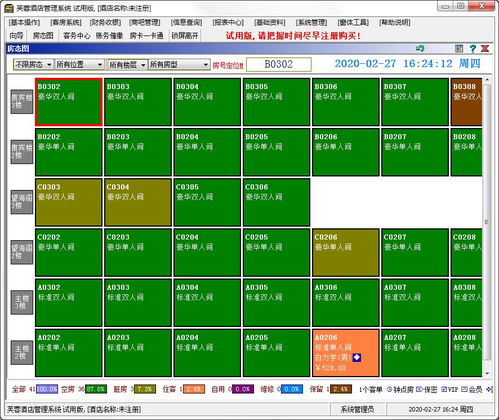The image size is (499, 420).
Task: Click the 保留 brown legend swatch
Action: coord(341,389)
